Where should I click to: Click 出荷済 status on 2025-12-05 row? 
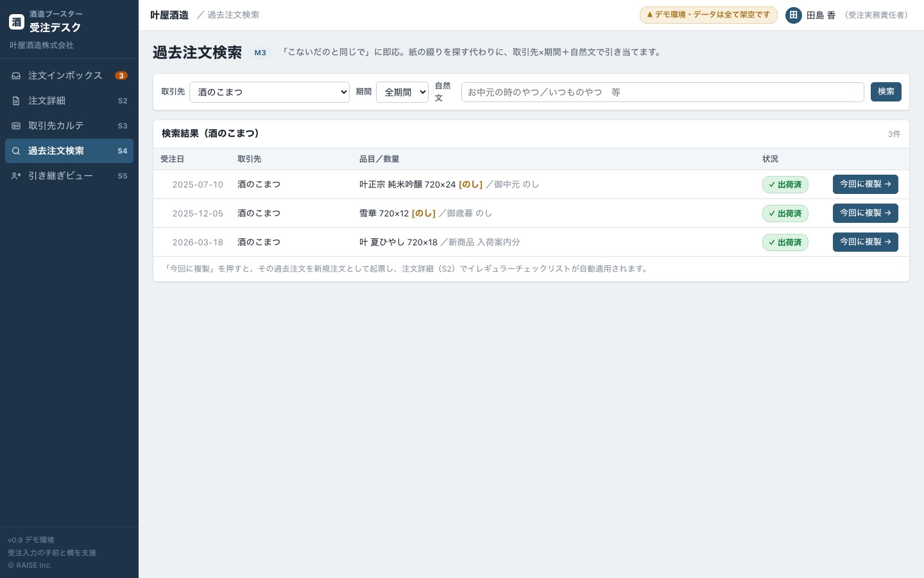point(785,214)
